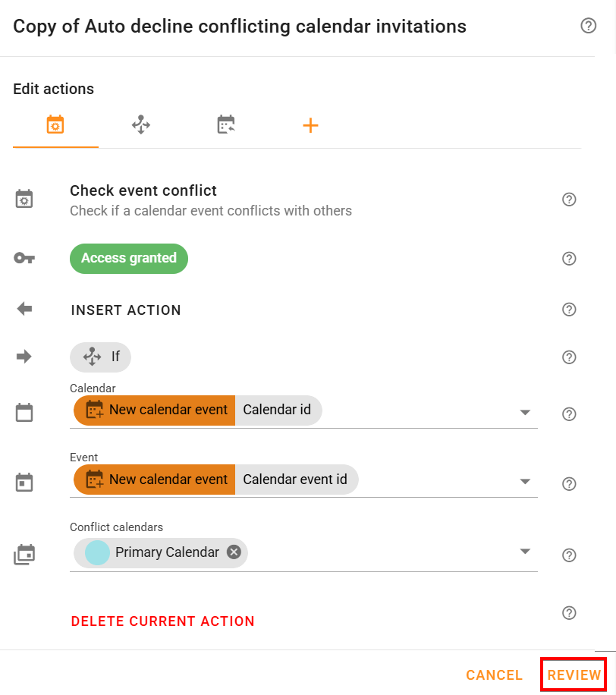
Task: Click help icon for Check event conflict
Action: tap(569, 200)
